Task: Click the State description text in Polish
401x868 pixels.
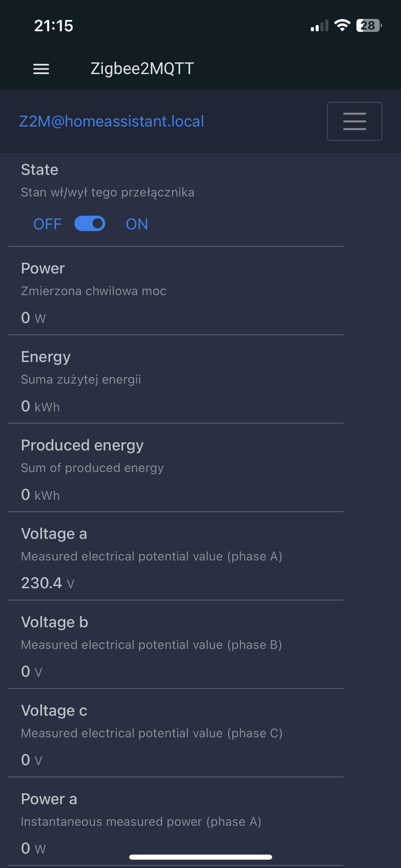Action: [x=108, y=192]
